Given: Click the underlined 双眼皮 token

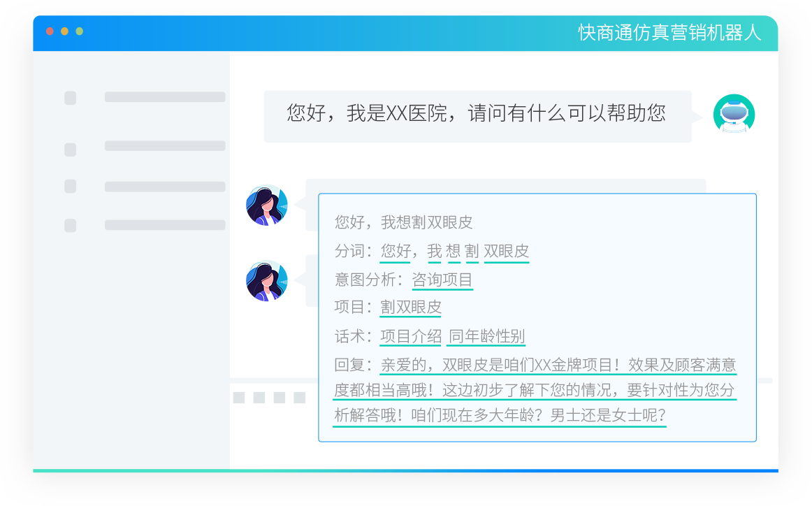Looking at the screenshot, I should 506,250.
